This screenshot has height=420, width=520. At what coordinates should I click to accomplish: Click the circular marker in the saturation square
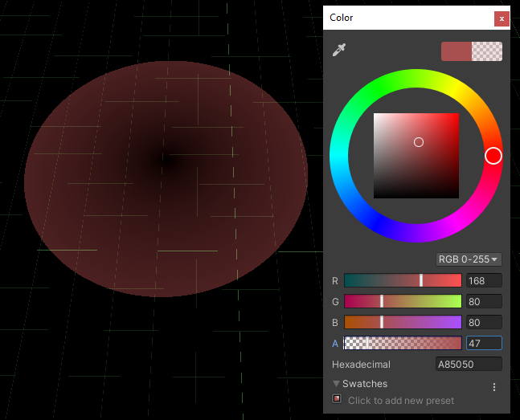tap(419, 142)
